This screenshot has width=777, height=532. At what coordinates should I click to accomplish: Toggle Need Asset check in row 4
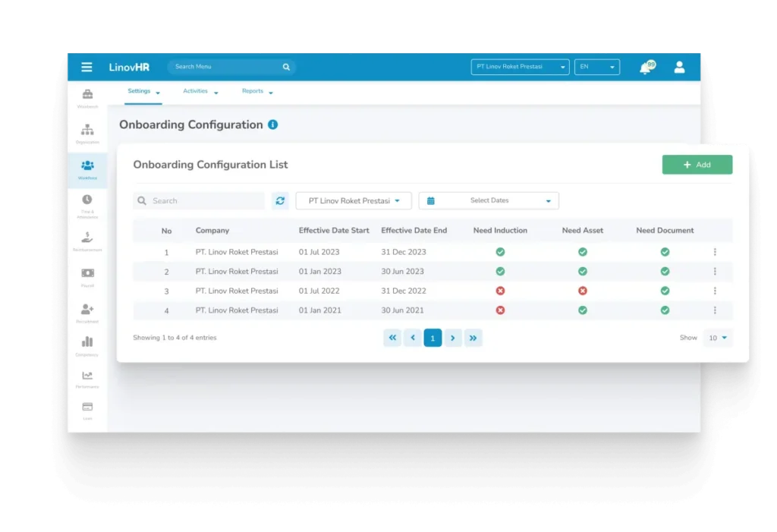(582, 310)
